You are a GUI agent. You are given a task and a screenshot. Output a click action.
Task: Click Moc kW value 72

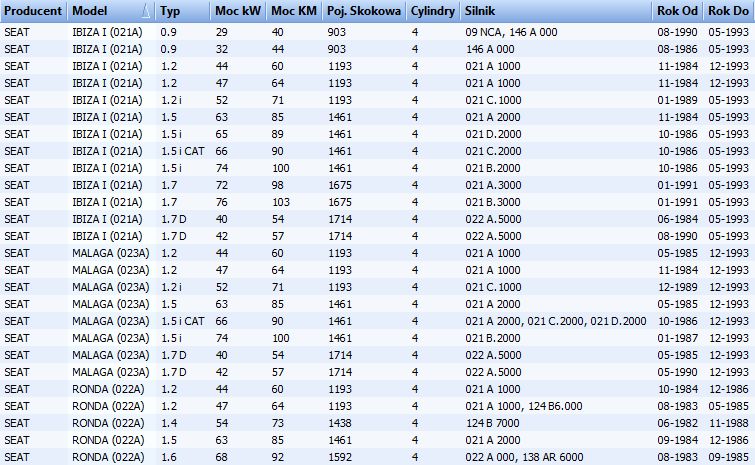pos(221,185)
